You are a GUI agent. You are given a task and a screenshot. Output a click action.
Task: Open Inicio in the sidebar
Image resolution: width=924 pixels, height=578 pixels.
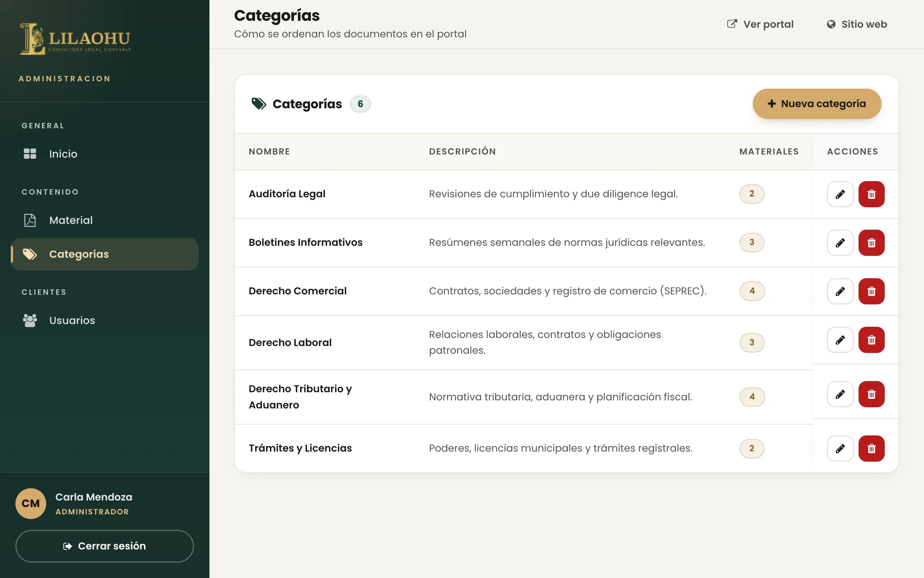(x=105, y=154)
